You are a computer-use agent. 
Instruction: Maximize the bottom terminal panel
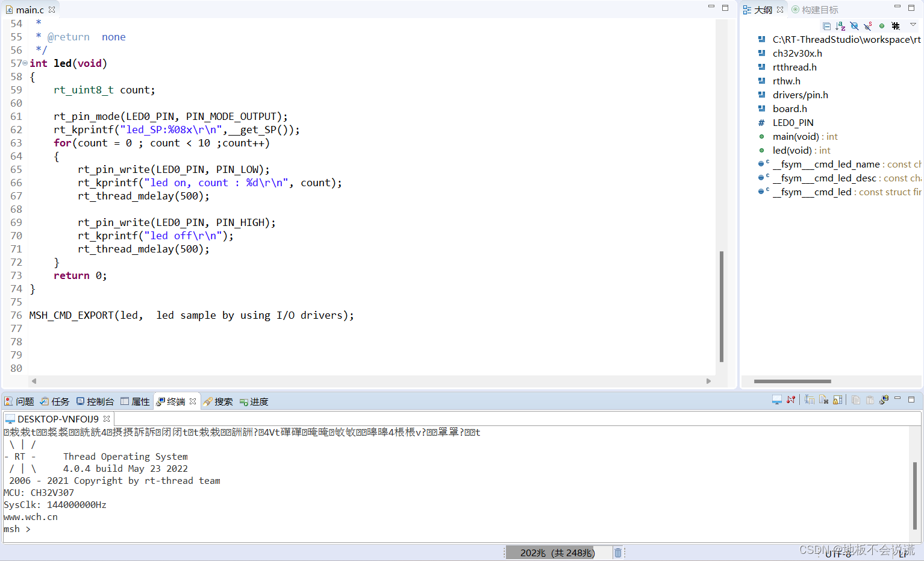pos(911,399)
